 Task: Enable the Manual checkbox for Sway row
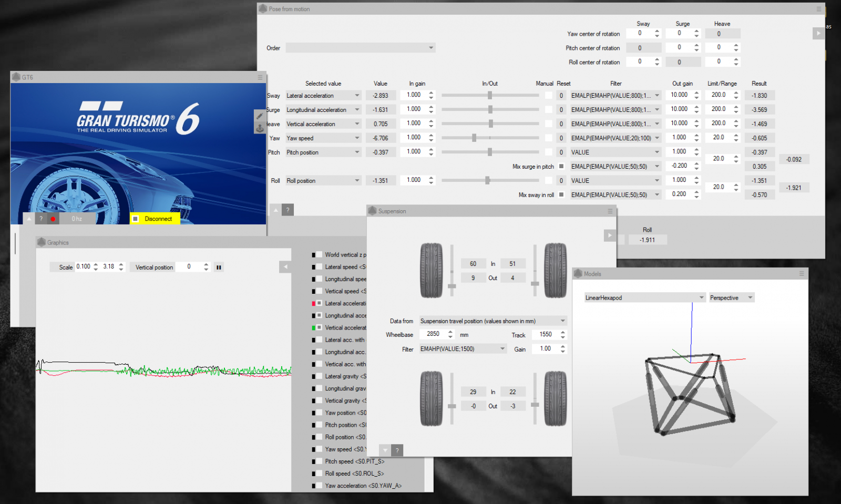(x=548, y=96)
